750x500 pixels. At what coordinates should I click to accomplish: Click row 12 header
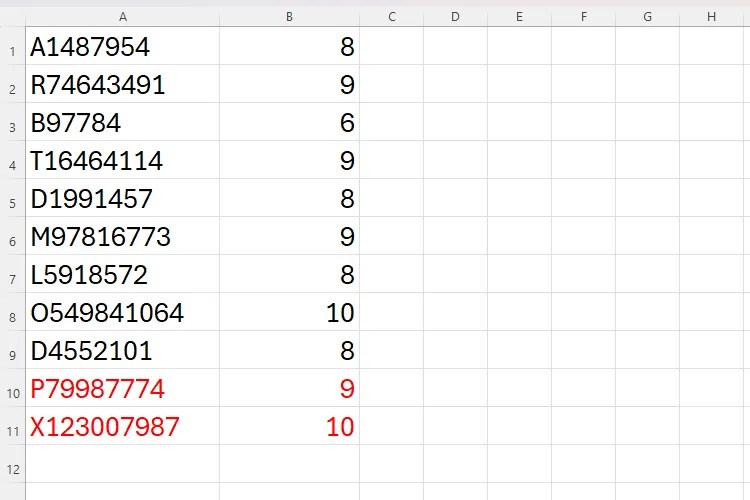click(x=12, y=464)
